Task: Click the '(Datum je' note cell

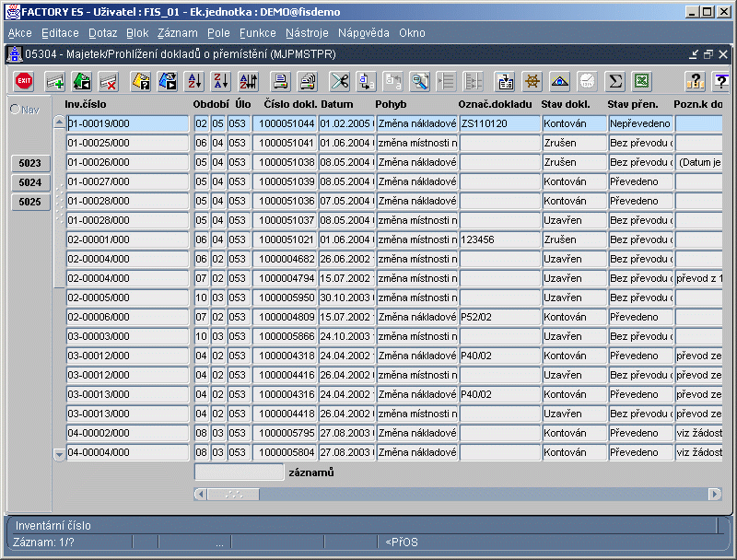Action: pos(699,162)
